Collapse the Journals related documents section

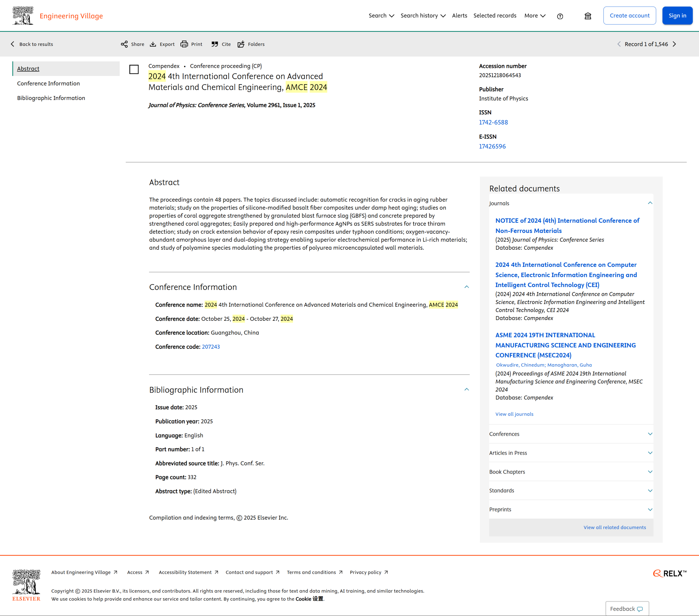(x=650, y=203)
